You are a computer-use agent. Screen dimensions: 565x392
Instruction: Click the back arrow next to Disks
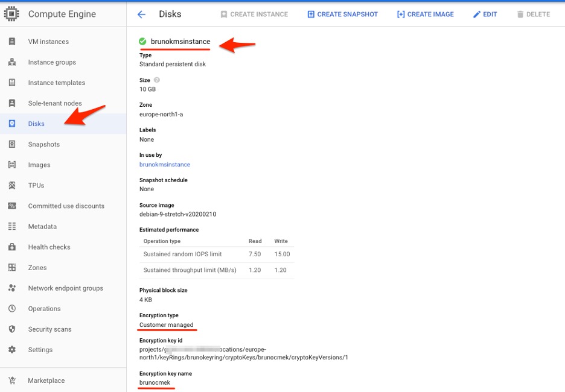[x=141, y=14]
